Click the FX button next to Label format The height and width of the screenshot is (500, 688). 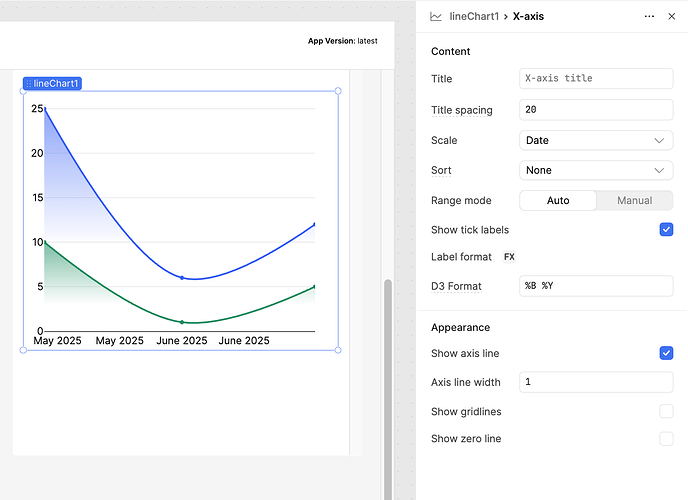(x=509, y=257)
